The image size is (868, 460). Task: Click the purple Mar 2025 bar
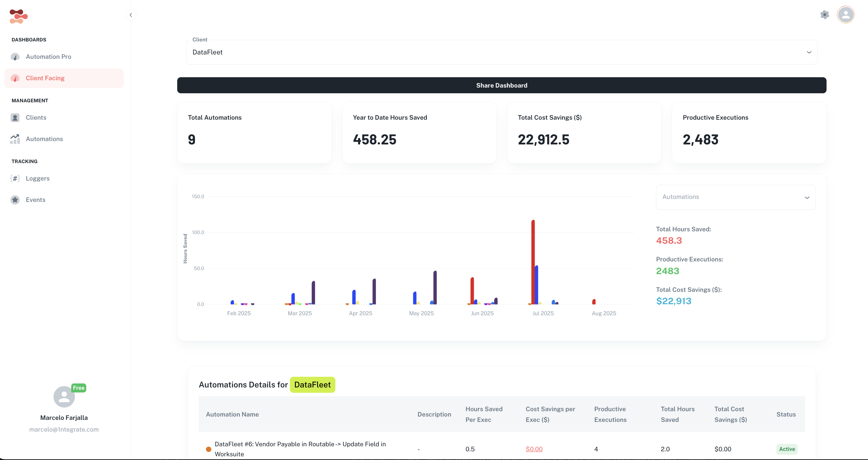click(313, 293)
